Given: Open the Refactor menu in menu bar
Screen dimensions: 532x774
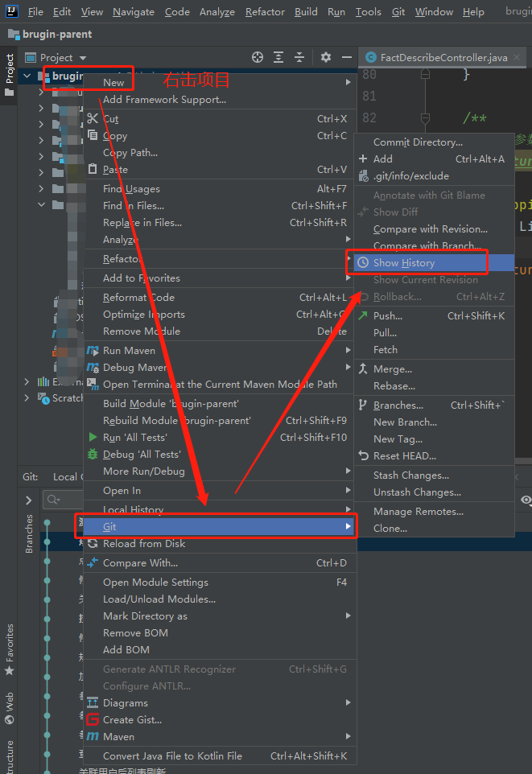Looking at the screenshot, I should (265, 12).
